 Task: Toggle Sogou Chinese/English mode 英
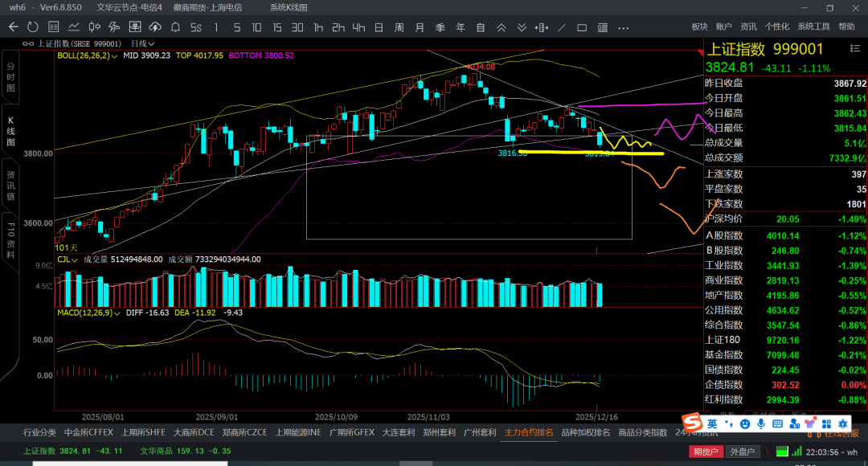(x=712, y=424)
